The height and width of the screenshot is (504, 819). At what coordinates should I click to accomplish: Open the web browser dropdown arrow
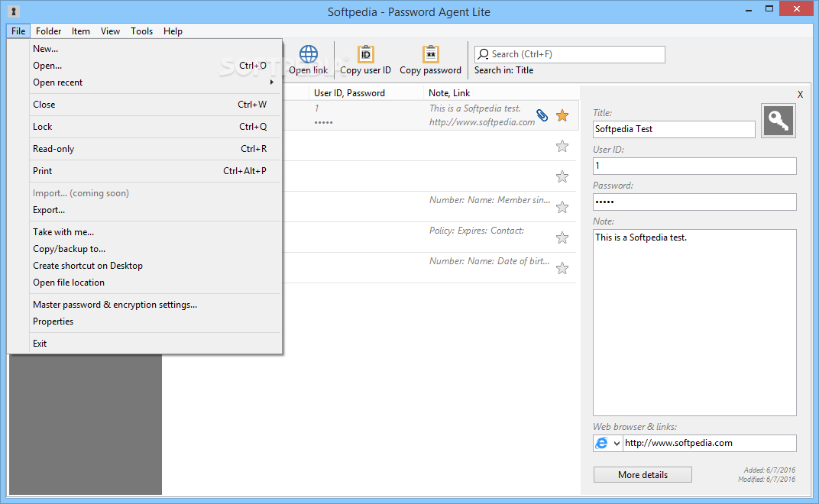617,443
